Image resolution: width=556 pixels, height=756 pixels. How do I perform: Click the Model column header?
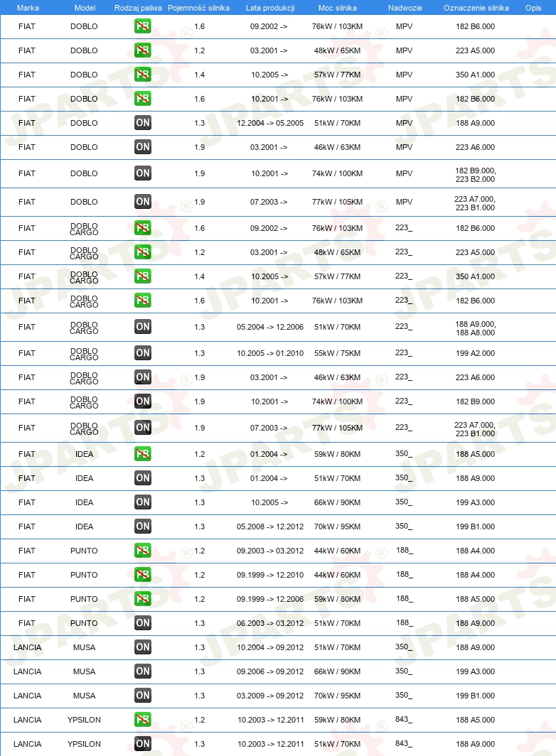pos(85,8)
